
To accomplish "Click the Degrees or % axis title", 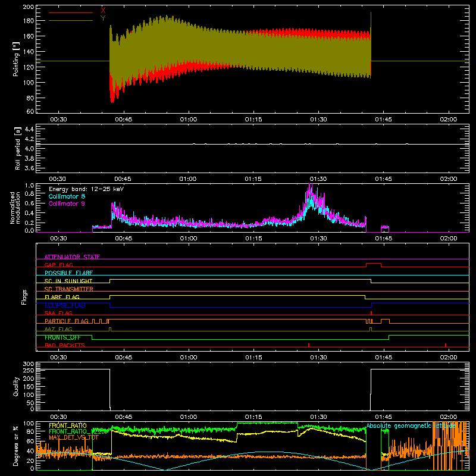I will coord(16,446).
